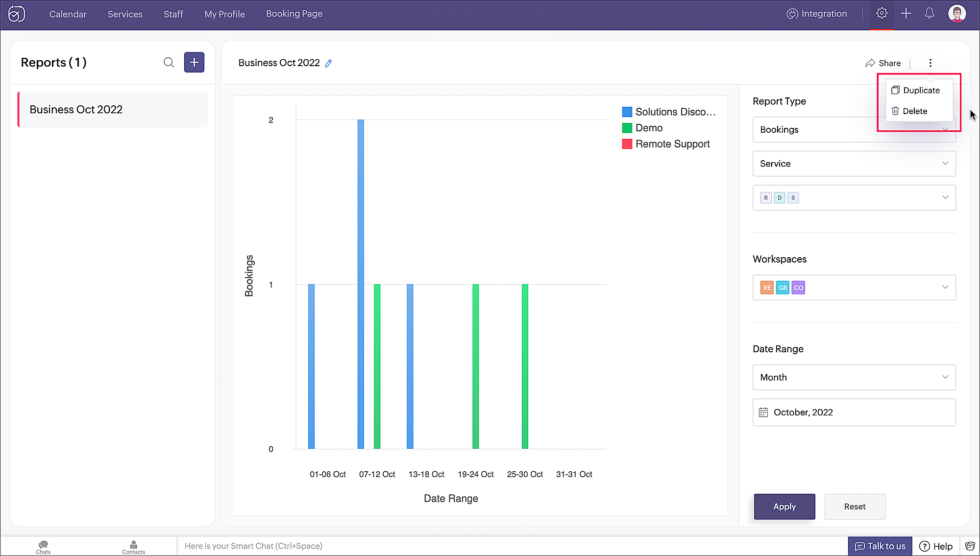The image size is (980, 556).
Task: Click the RE workspace tag
Action: [x=767, y=288]
